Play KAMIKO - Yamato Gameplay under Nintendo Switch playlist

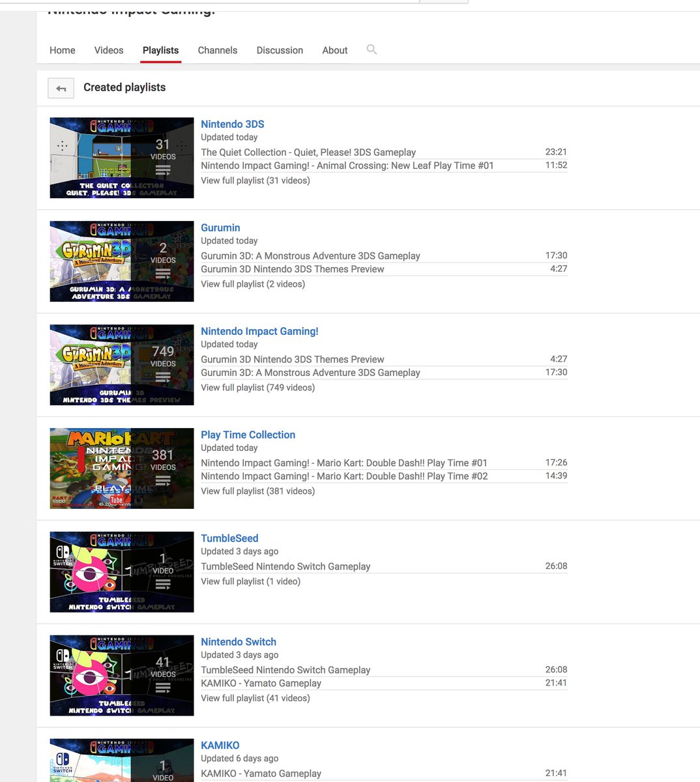click(x=261, y=684)
